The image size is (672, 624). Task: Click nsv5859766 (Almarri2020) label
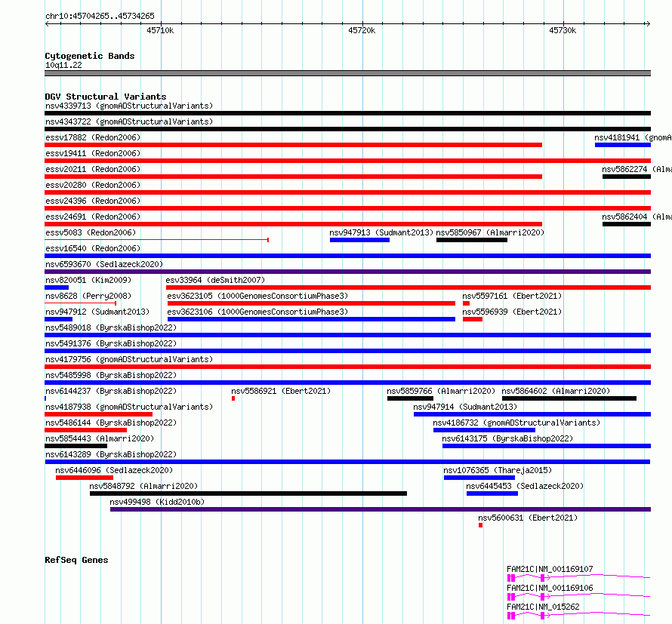click(441, 391)
